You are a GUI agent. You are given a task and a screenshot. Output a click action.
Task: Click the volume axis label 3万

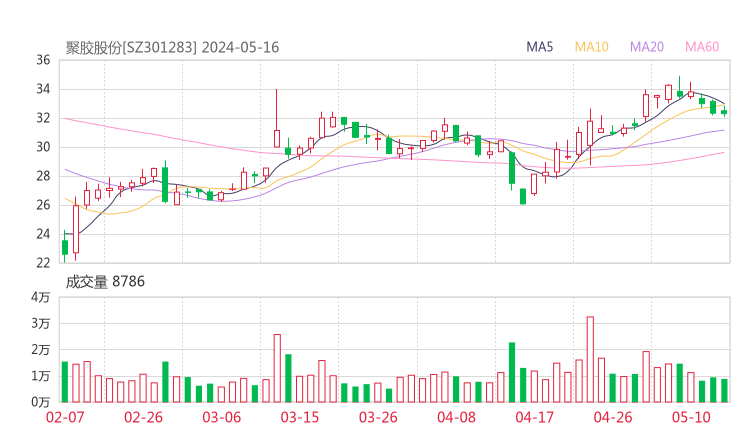pyautogui.click(x=41, y=324)
